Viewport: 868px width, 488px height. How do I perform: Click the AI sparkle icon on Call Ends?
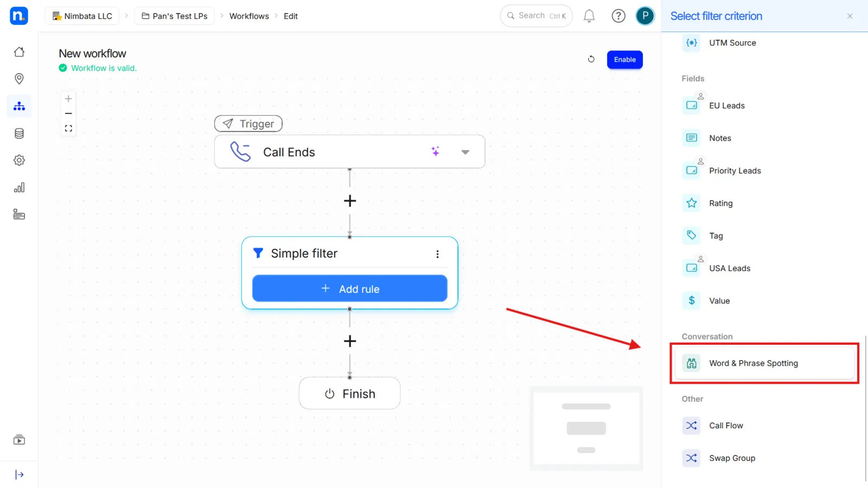click(x=435, y=151)
